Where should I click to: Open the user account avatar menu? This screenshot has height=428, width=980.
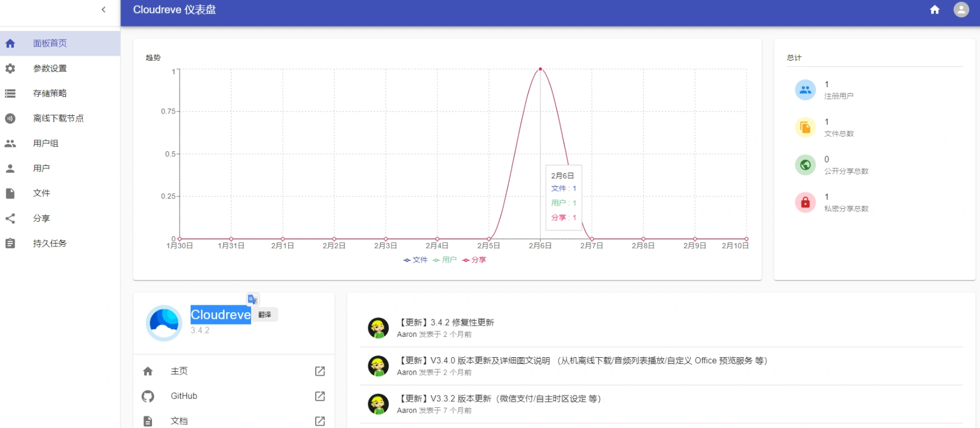tap(961, 10)
